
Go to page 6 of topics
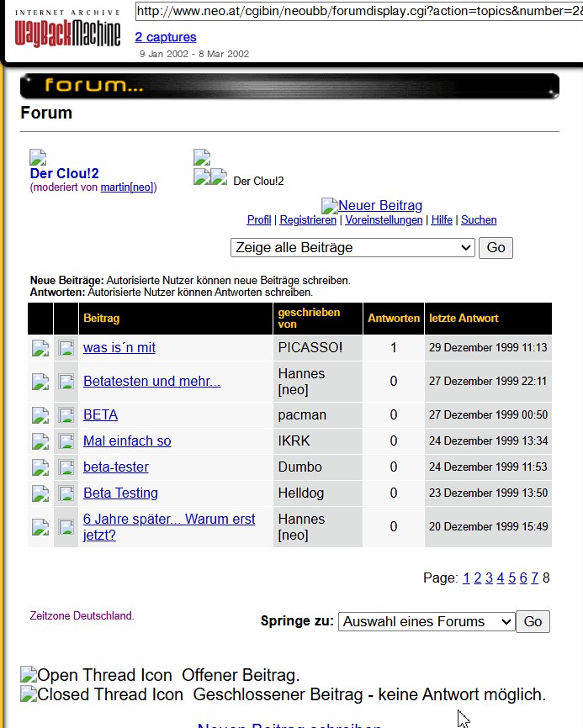tap(523, 578)
